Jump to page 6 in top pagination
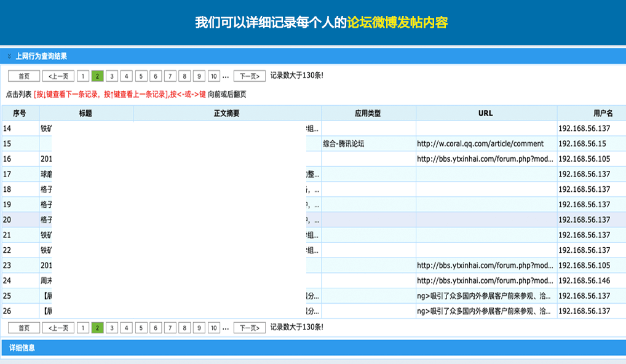This screenshot has height=364, width=626. tap(156, 76)
